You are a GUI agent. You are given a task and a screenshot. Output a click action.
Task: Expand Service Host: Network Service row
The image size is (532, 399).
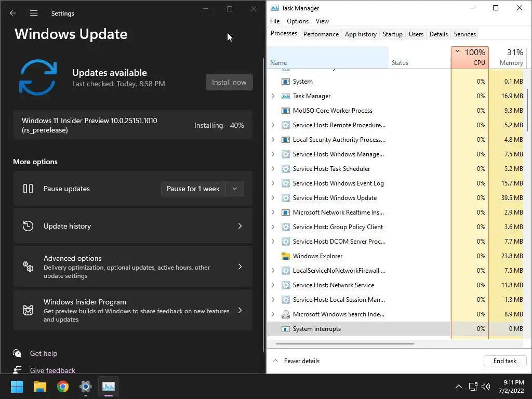(273, 285)
